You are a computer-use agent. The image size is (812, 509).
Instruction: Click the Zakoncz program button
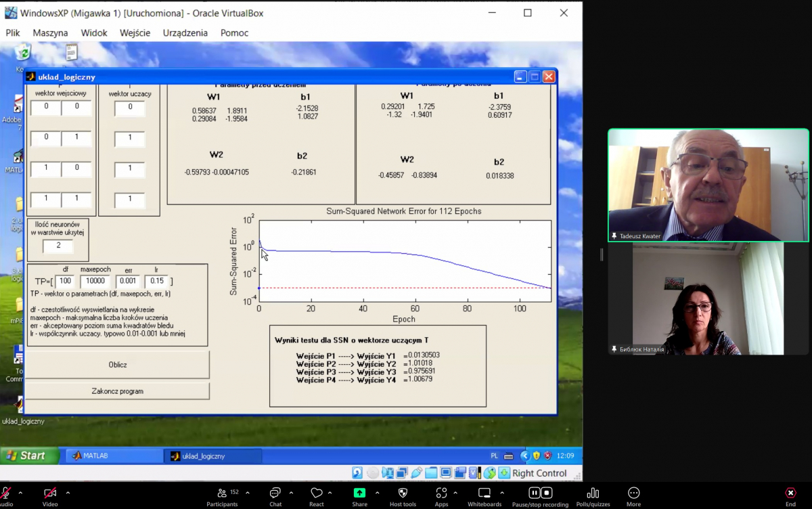click(x=117, y=391)
